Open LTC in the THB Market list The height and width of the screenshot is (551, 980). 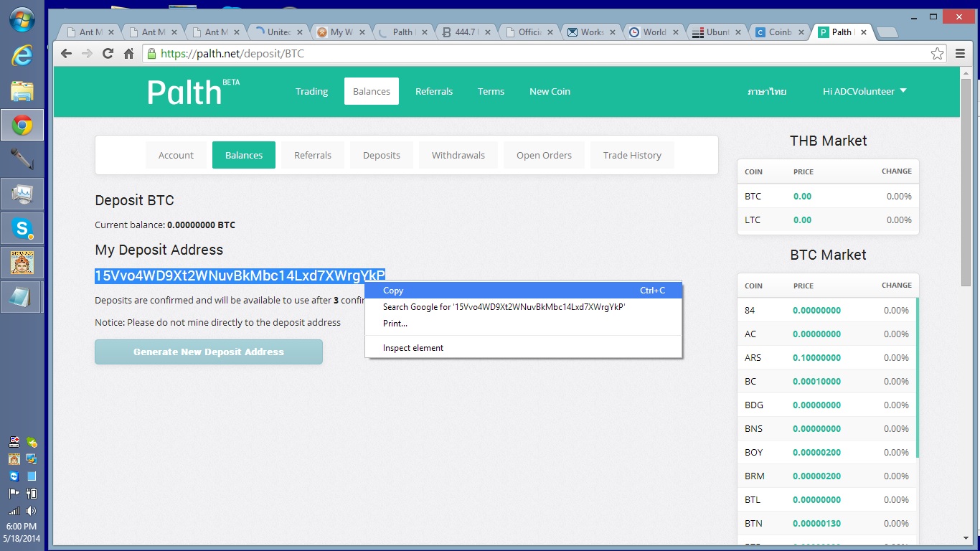(828, 220)
